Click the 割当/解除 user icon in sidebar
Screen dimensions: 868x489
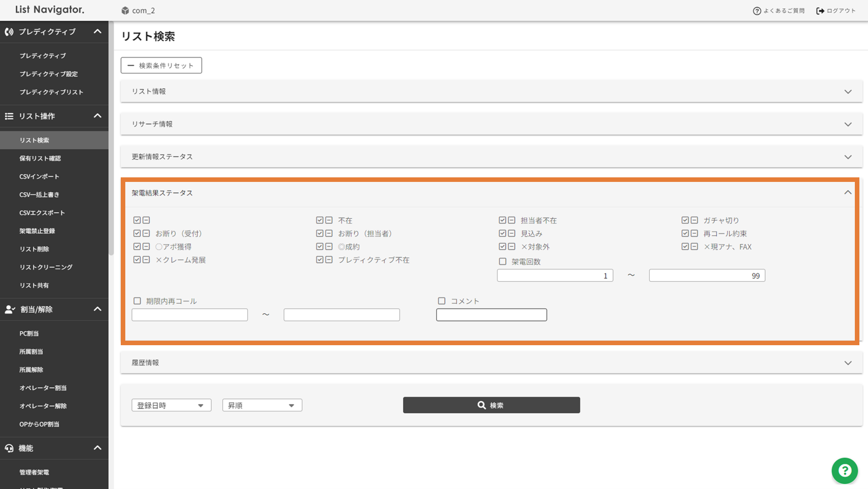point(10,309)
